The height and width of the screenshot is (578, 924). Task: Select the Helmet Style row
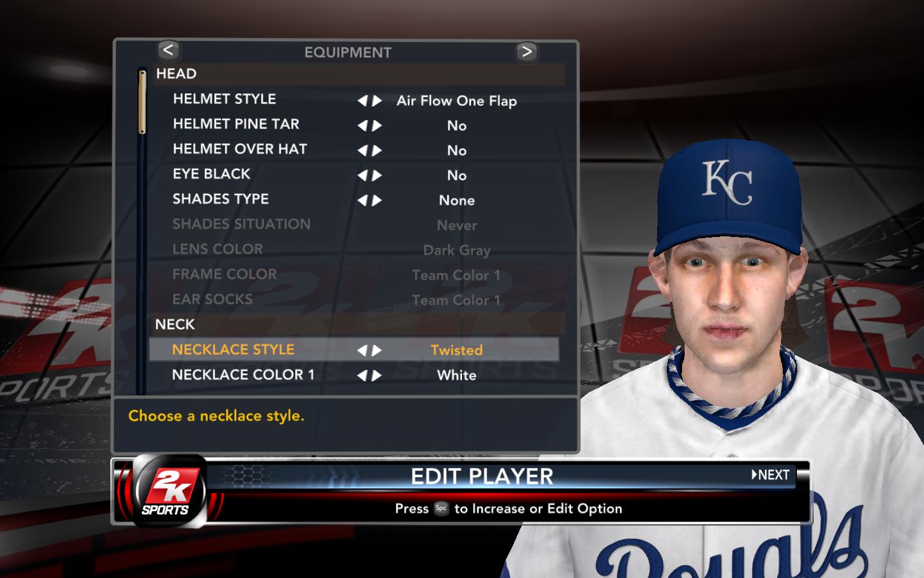354,100
